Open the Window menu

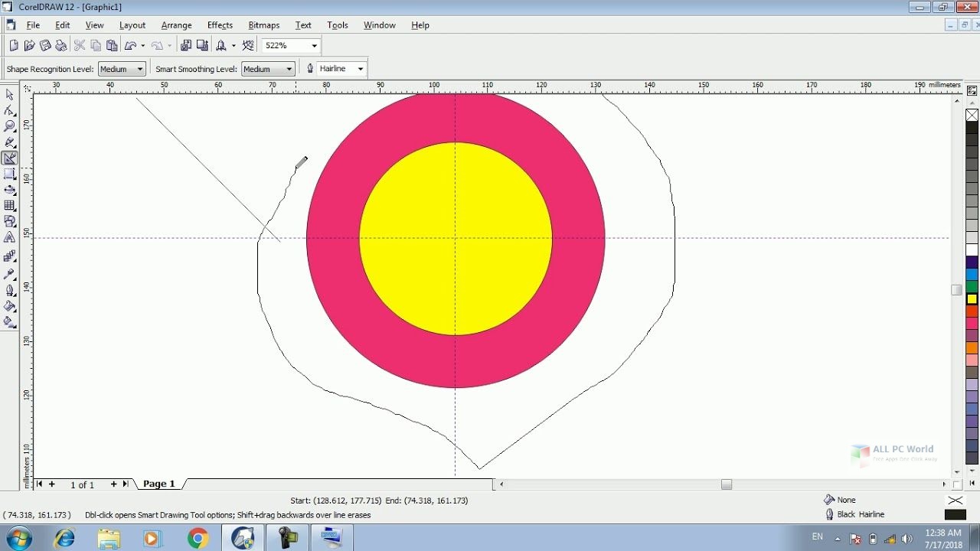click(x=380, y=25)
